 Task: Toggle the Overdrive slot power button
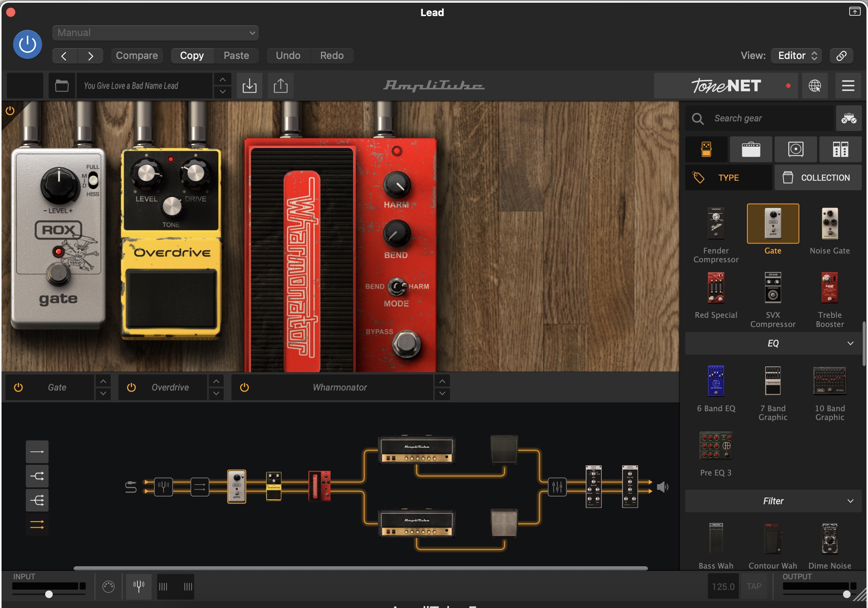[x=131, y=387]
